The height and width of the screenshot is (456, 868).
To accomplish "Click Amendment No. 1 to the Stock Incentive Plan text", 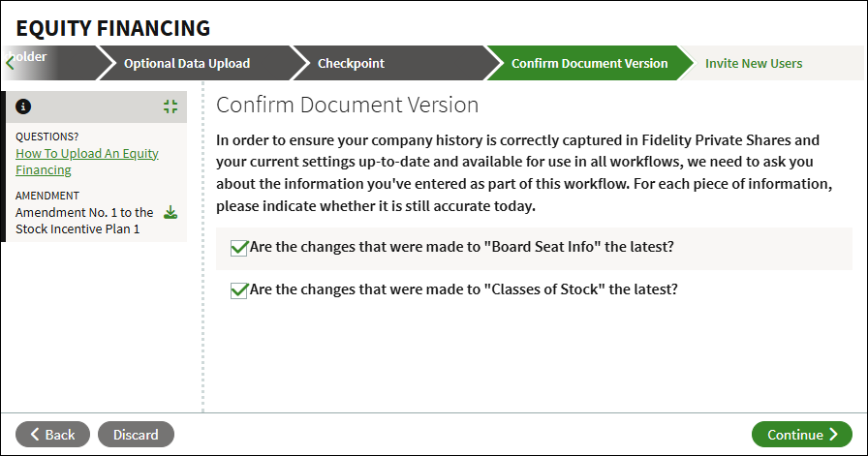I will point(84,221).
